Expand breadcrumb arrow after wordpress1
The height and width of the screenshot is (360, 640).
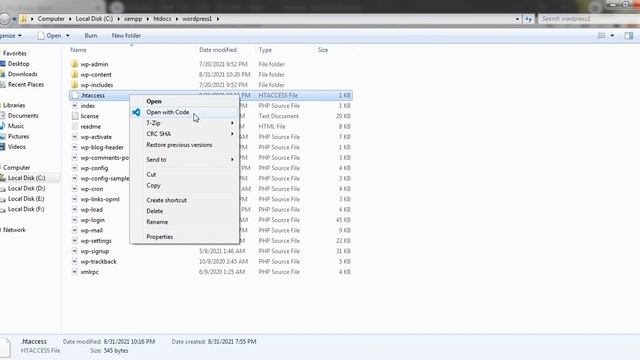218,19
